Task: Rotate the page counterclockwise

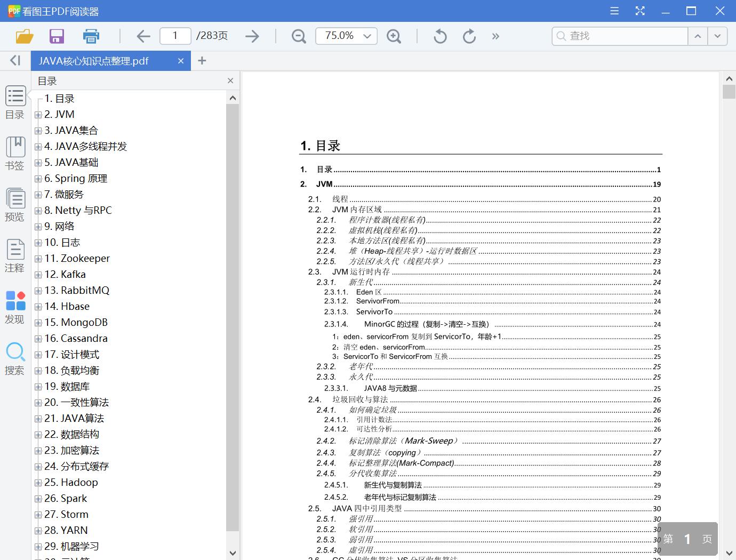Action: [x=440, y=36]
